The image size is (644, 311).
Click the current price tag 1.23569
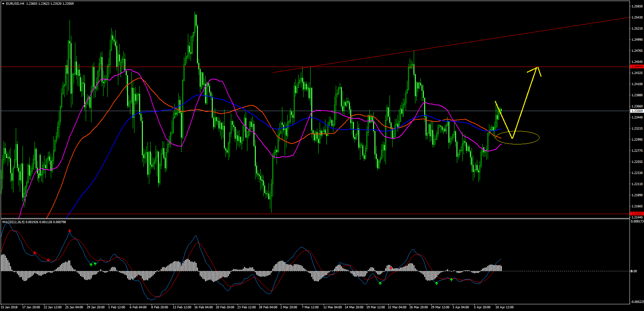(637, 111)
